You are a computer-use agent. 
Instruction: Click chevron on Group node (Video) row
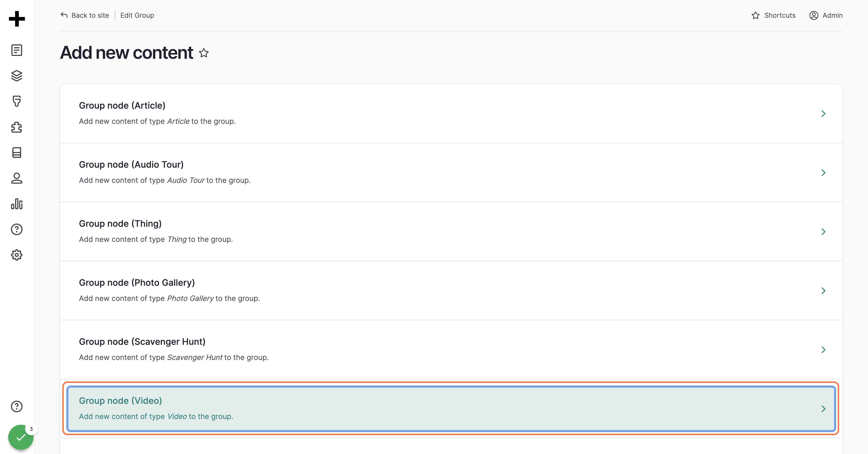pyautogui.click(x=824, y=409)
